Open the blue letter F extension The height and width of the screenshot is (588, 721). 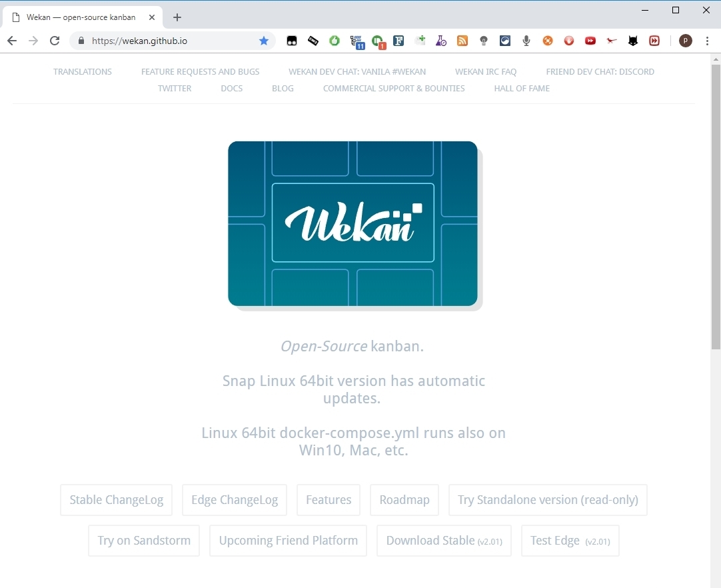(398, 41)
